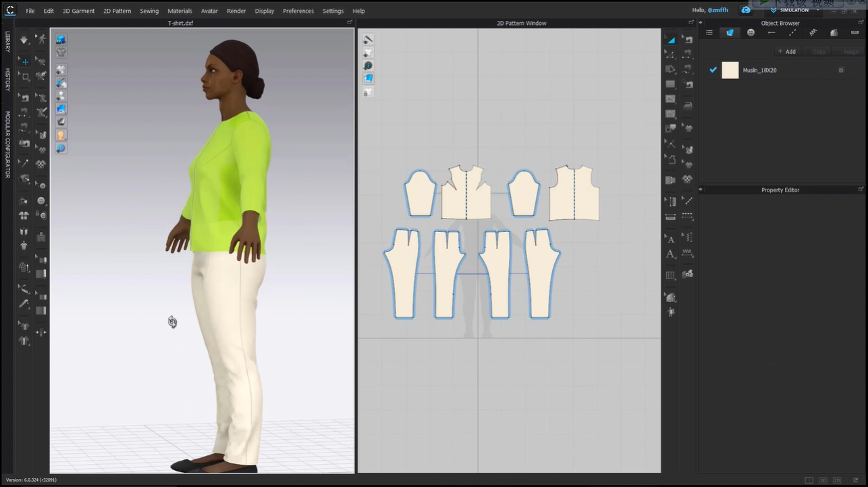Open the SIMULATION mode dropdown
The height and width of the screenshot is (487, 868).
pos(817,10)
